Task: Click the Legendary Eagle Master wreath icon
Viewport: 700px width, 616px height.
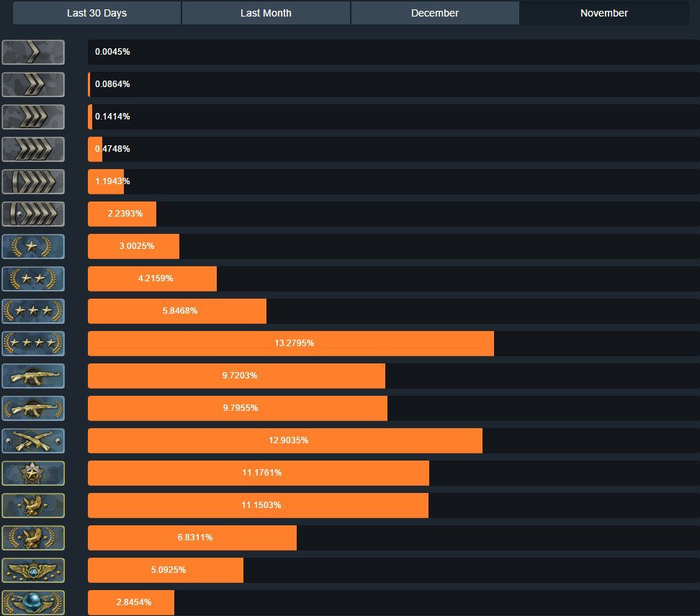Action: (33, 538)
